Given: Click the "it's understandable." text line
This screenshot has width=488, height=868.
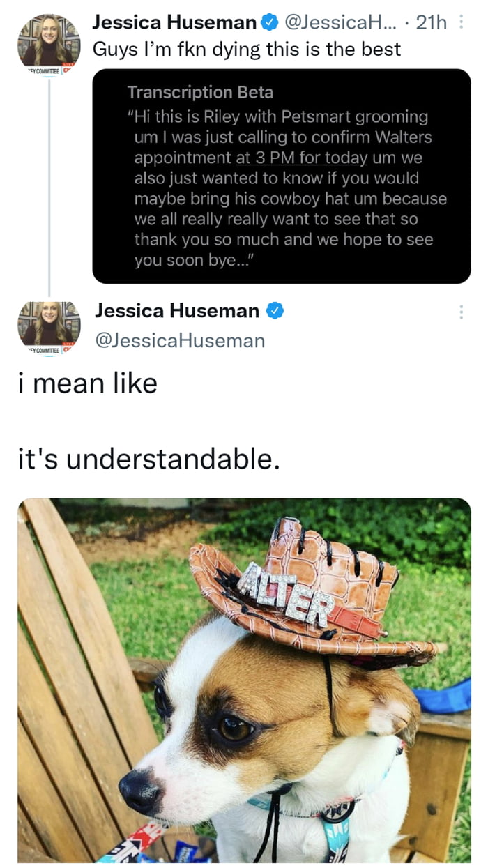Looking at the screenshot, I should (x=148, y=459).
